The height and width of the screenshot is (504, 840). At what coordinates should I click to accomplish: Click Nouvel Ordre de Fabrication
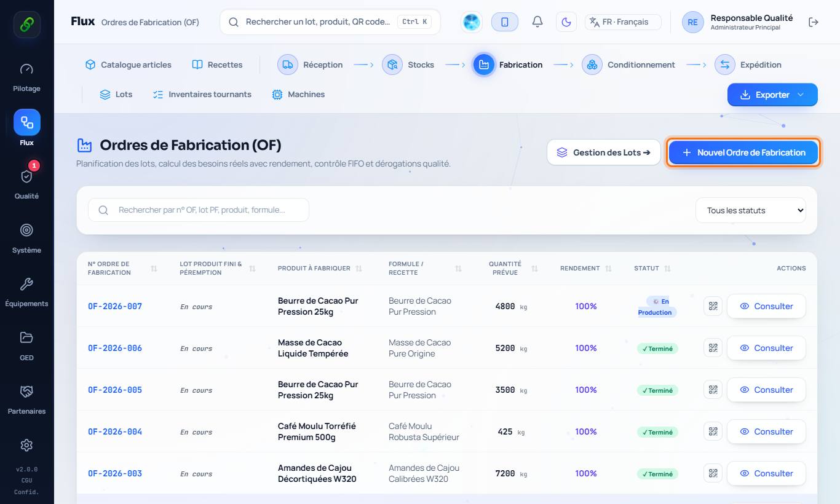click(x=743, y=152)
